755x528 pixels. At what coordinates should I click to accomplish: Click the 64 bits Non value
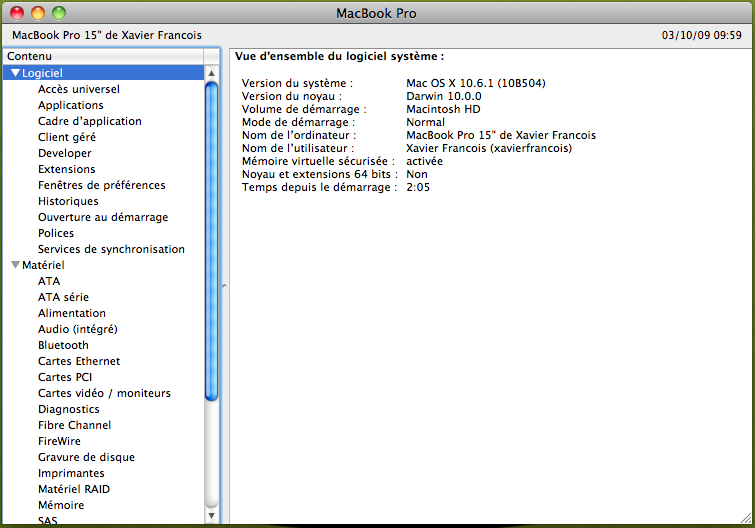(417, 174)
